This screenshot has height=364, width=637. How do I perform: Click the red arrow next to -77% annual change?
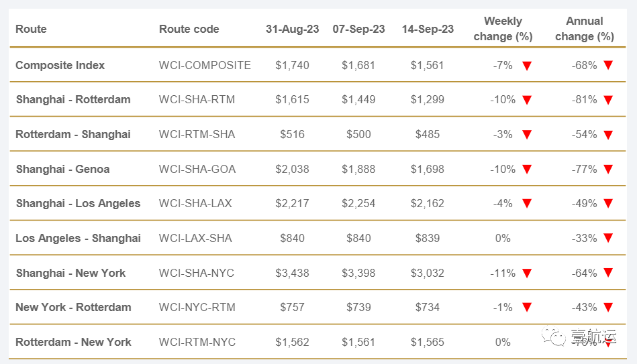click(x=608, y=169)
